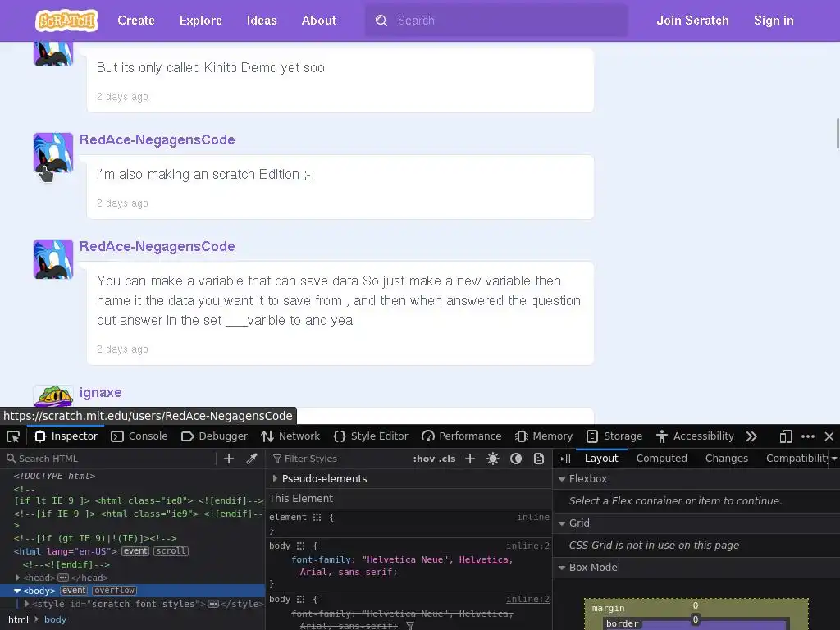Click the element rule selector highlighter icon

click(x=317, y=517)
